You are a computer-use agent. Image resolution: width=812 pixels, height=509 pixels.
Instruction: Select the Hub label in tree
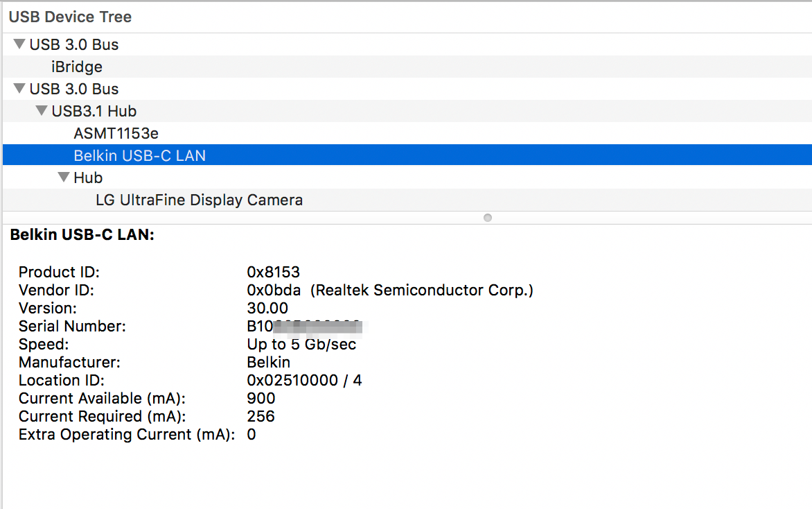tap(88, 178)
